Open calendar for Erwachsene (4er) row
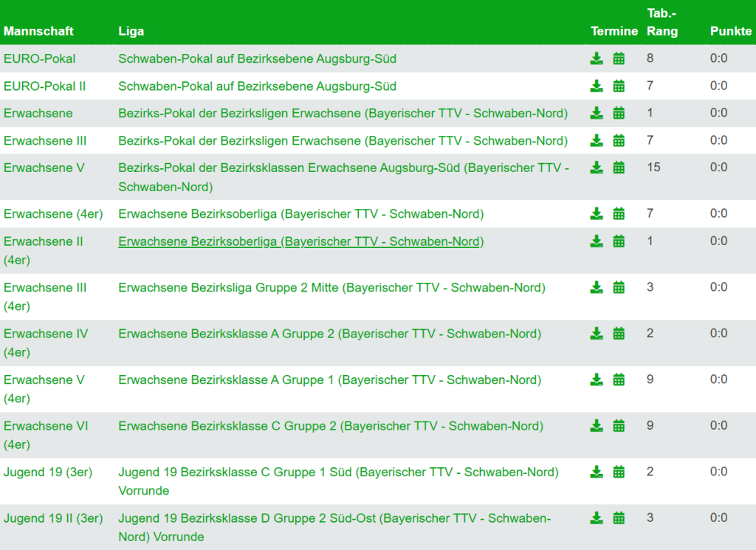The image size is (756, 550). point(619,213)
